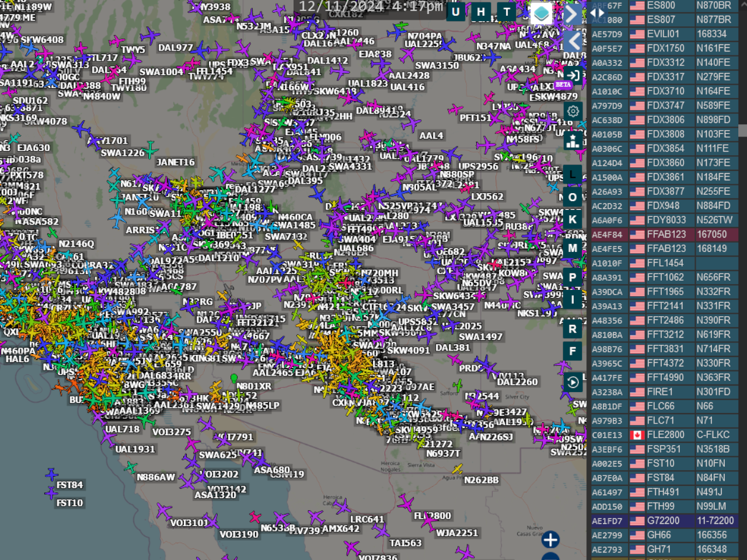
Task: Toggle the I map button
Action: coord(573,300)
